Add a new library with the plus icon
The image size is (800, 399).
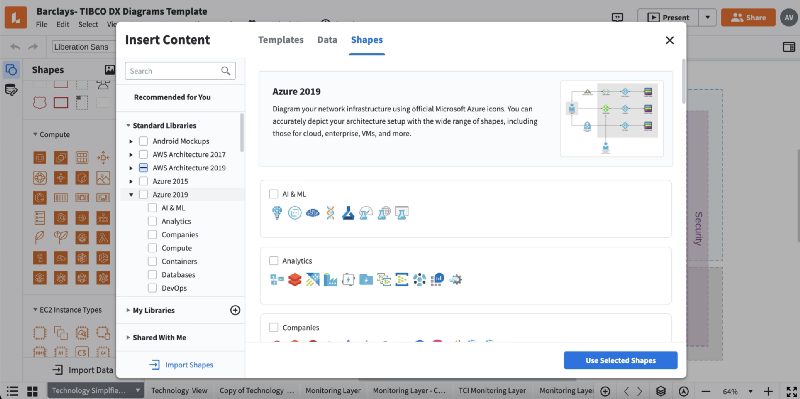tap(235, 310)
